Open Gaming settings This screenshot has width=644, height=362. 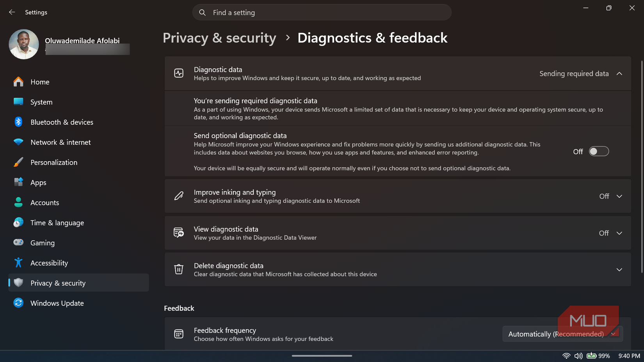click(78, 243)
